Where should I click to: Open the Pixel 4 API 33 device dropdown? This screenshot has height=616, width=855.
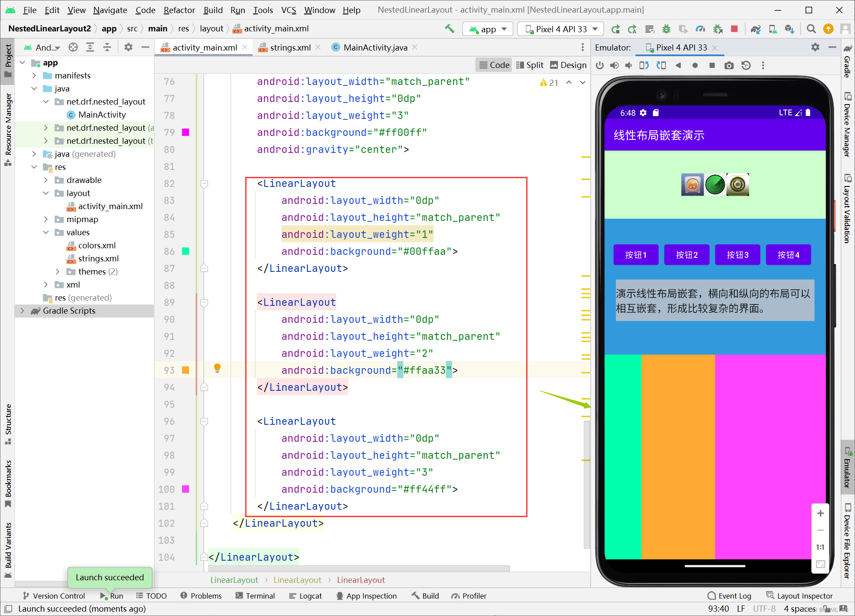tap(561, 29)
